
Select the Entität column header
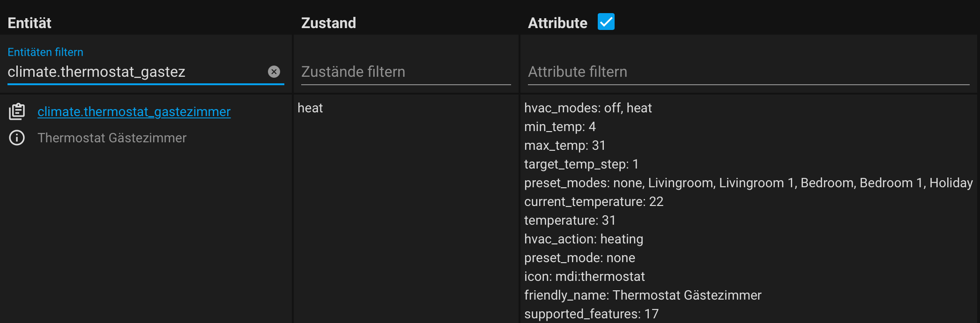click(30, 22)
